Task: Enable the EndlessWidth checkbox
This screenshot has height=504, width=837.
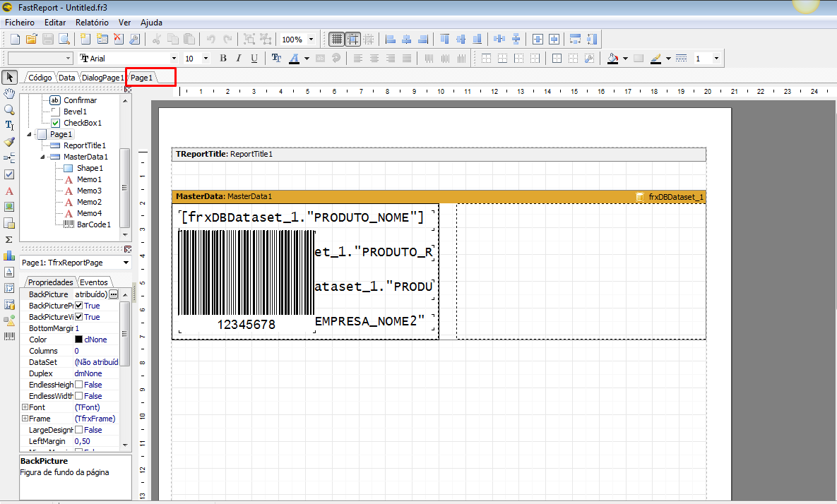Action: pos(79,396)
